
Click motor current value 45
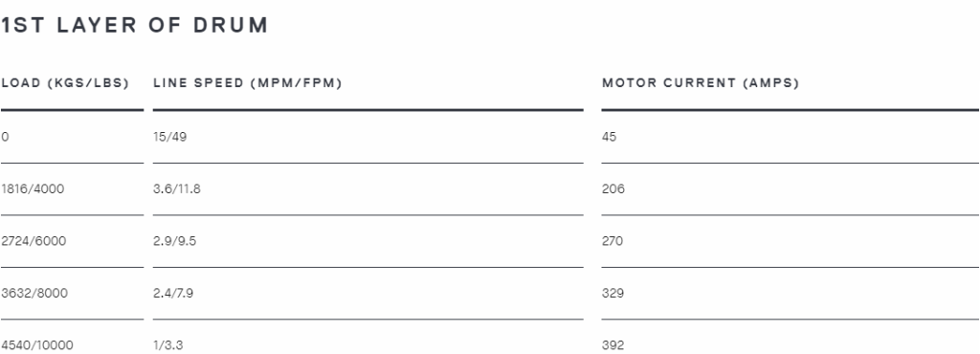[610, 137]
